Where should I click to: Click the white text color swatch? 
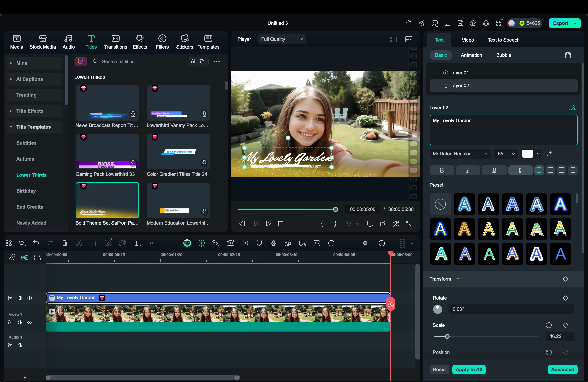point(527,154)
